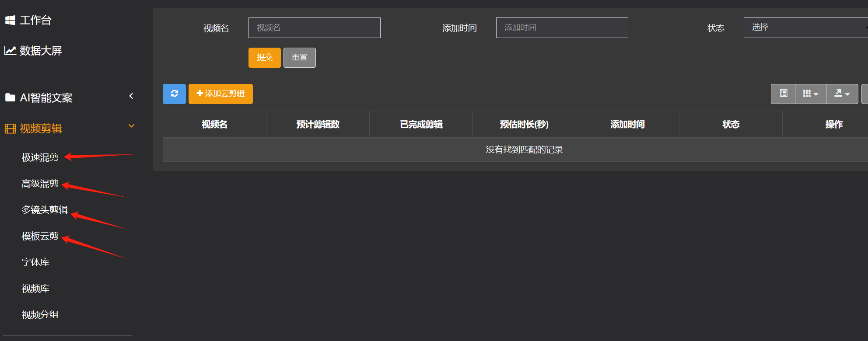This screenshot has width=868, height=341.
Task: Click the 预计剪辑数 column header
Action: point(318,125)
